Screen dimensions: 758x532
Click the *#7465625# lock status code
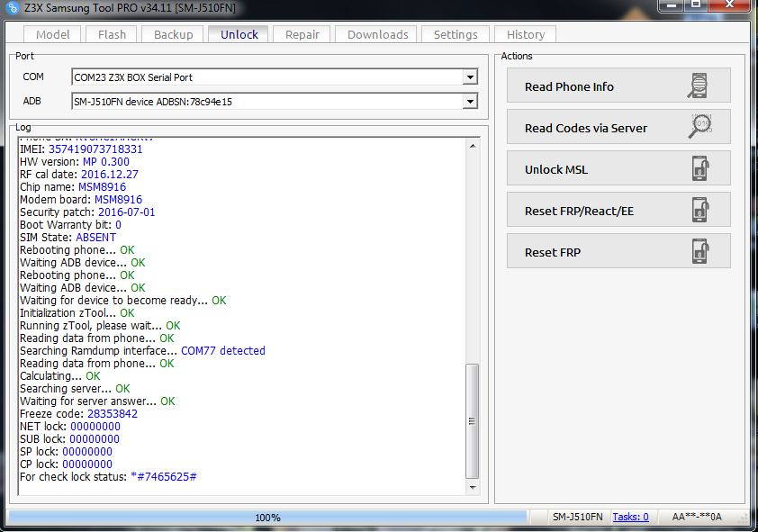[x=164, y=477]
